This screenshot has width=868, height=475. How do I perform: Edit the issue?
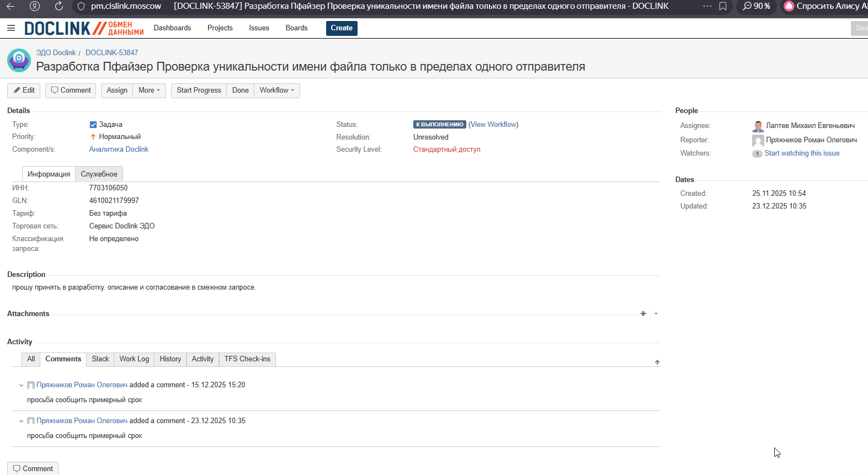[24, 90]
